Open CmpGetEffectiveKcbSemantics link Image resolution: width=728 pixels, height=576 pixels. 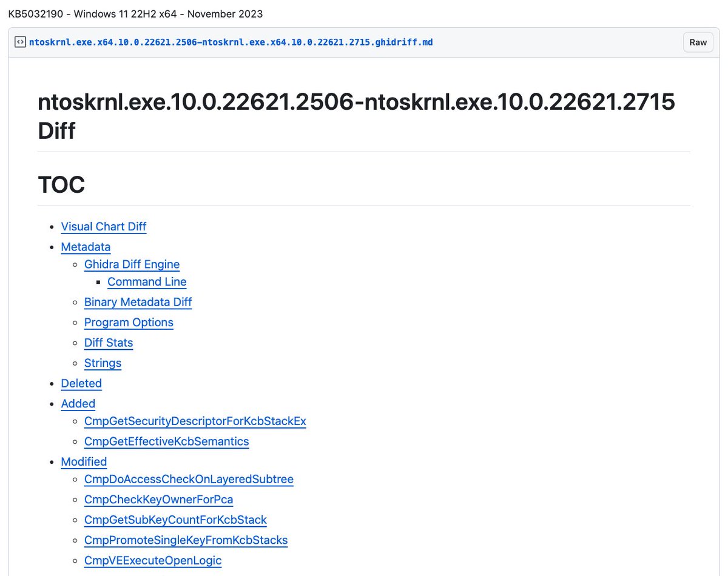tap(167, 441)
